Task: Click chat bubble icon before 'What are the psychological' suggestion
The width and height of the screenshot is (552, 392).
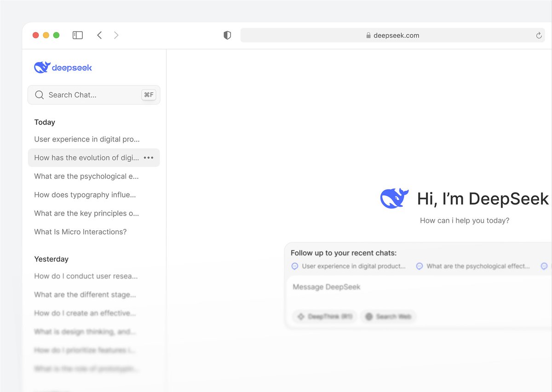Action: coord(420,266)
